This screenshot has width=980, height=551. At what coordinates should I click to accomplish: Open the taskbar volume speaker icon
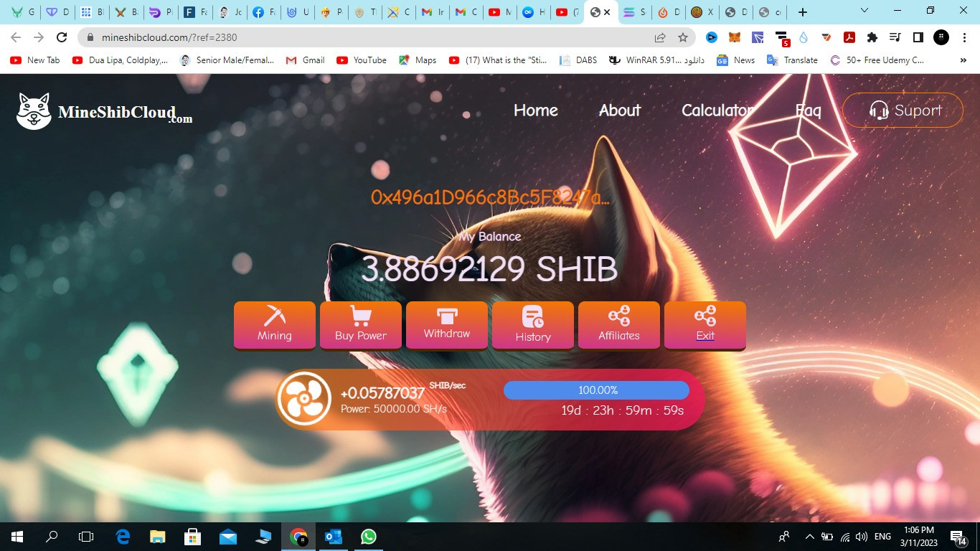tap(862, 536)
